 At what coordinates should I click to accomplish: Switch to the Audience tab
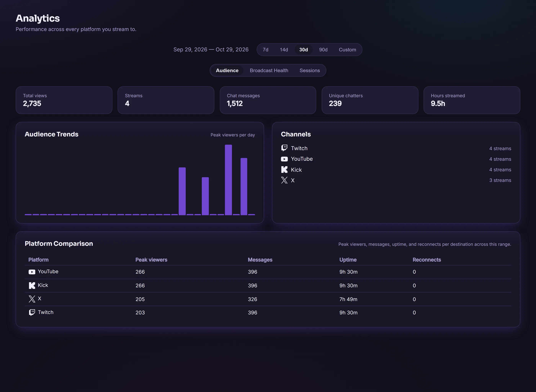[x=227, y=70]
